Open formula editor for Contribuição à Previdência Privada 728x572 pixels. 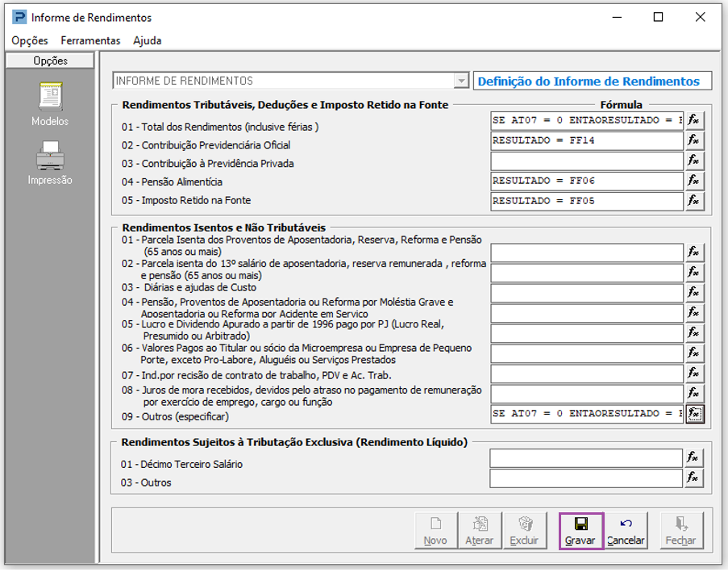(695, 161)
